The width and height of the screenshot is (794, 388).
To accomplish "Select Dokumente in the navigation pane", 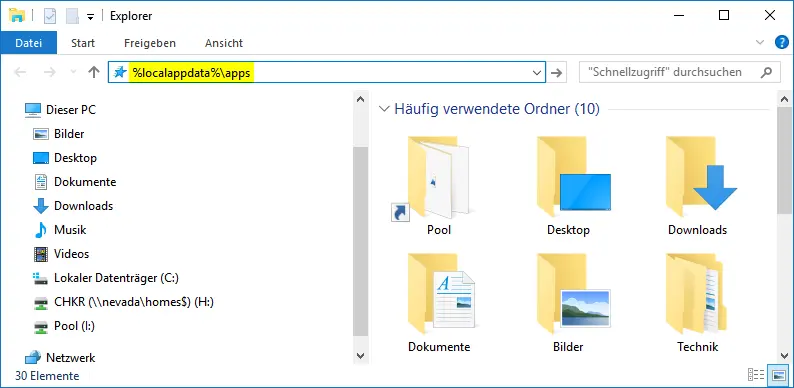I will tap(85, 182).
